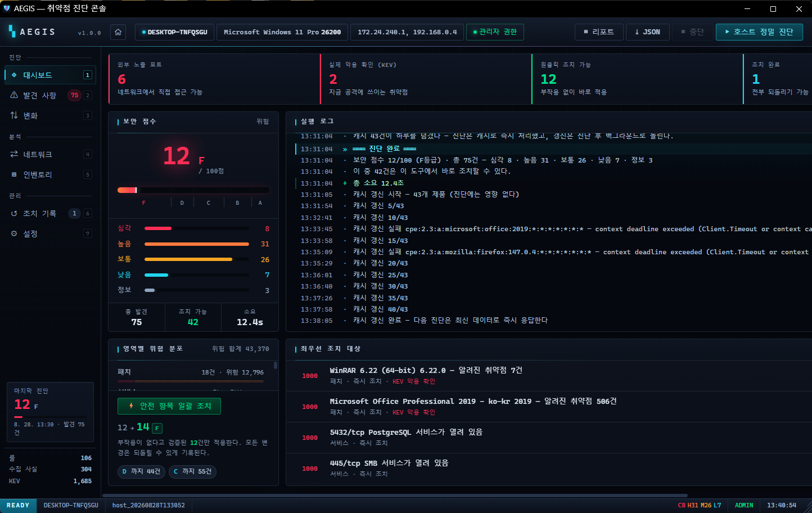The height and width of the screenshot is (513, 812).
Task: Click the red 75 badge on 발견 사항
Action: (74, 95)
